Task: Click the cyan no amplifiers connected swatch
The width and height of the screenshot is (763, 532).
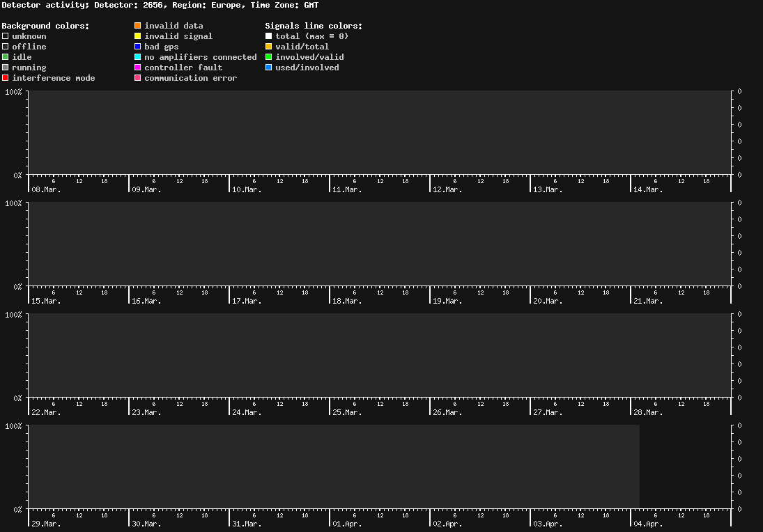Action: point(138,57)
